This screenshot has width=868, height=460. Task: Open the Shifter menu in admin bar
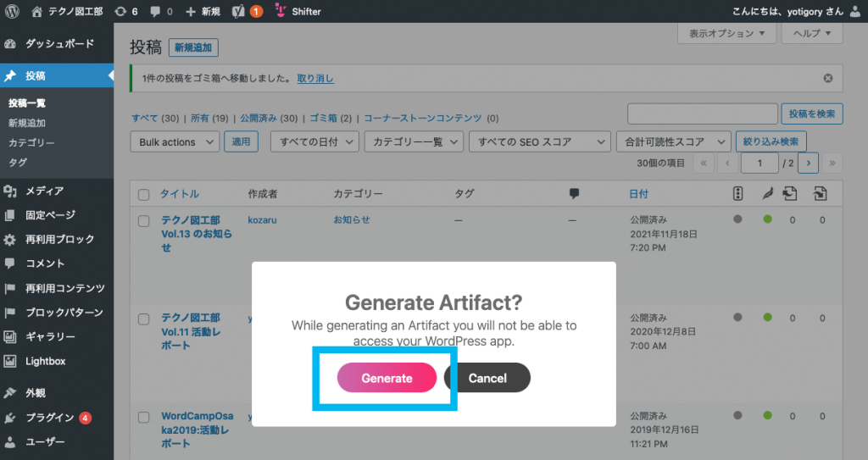(x=298, y=11)
